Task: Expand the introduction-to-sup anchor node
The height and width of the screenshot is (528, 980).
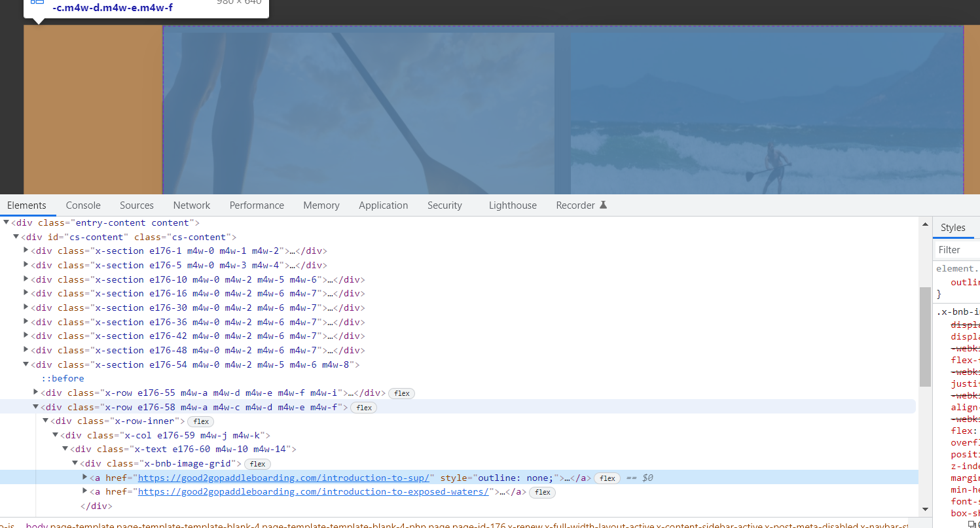Action: tap(85, 478)
